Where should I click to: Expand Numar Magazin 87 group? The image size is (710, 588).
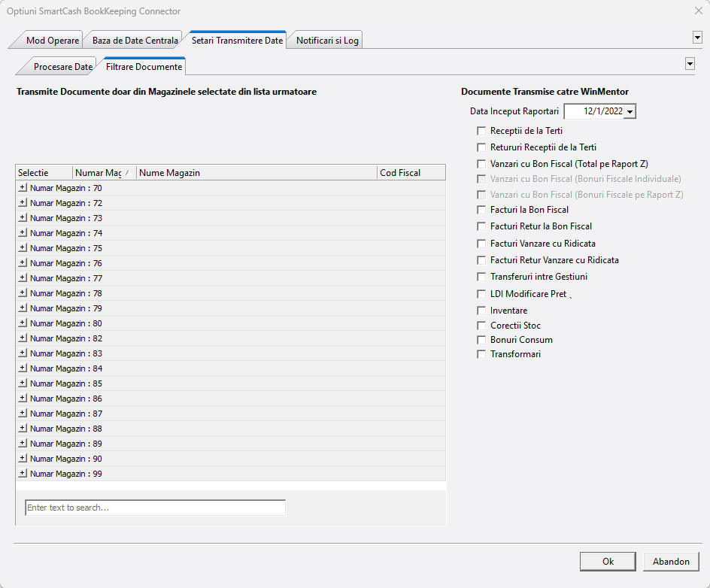point(23,413)
